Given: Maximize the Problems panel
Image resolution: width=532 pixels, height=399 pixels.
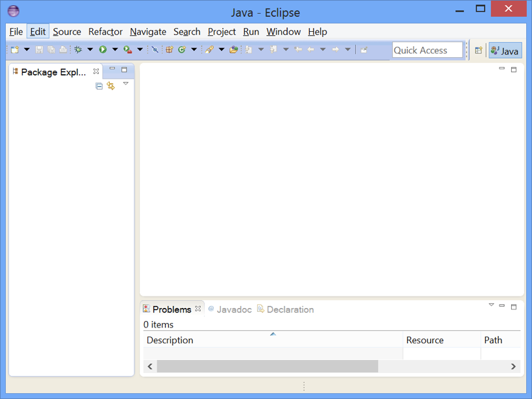Looking at the screenshot, I should pyautogui.click(x=514, y=307).
